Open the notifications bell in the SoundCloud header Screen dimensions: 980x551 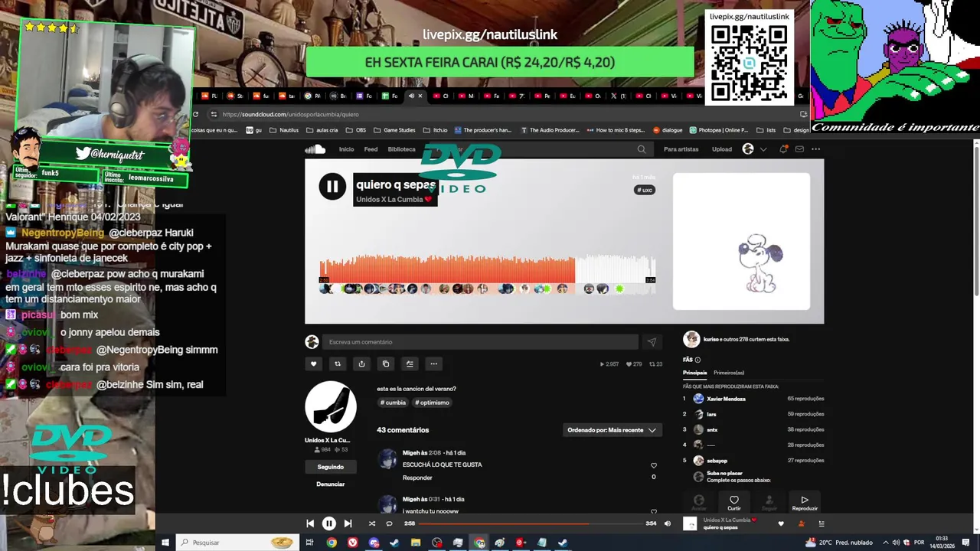pyautogui.click(x=783, y=149)
